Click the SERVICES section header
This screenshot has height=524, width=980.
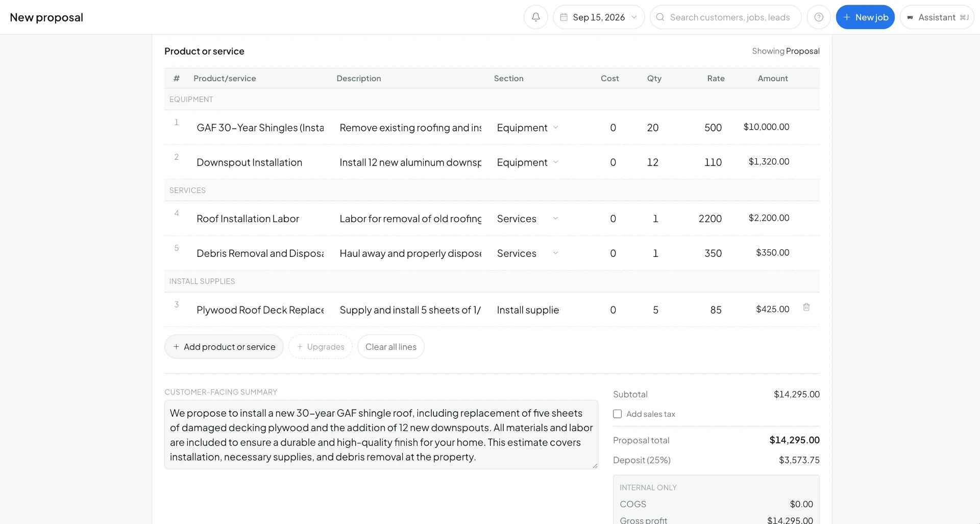point(187,190)
